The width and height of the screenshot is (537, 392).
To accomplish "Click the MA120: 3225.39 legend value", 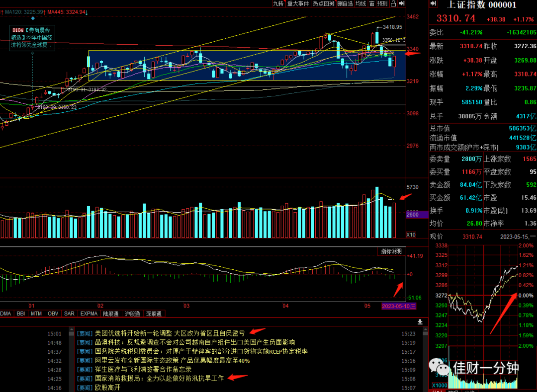I will tap(24, 12).
